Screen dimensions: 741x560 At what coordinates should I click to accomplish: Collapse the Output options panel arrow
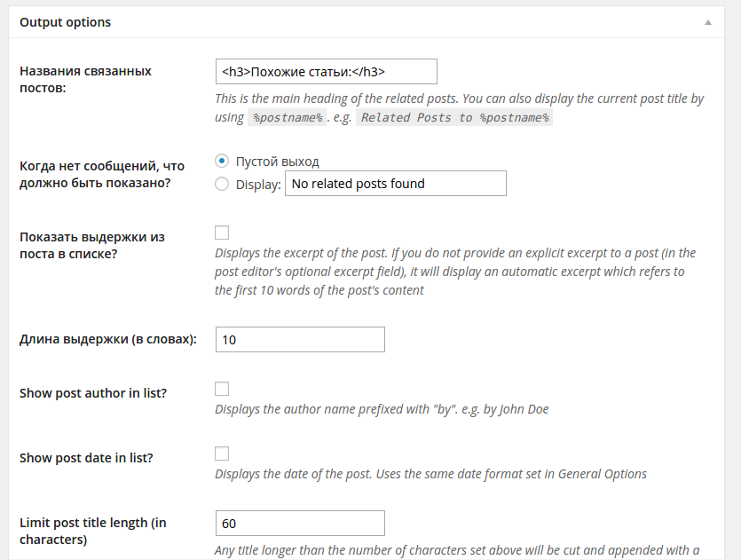tap(707, 22)
